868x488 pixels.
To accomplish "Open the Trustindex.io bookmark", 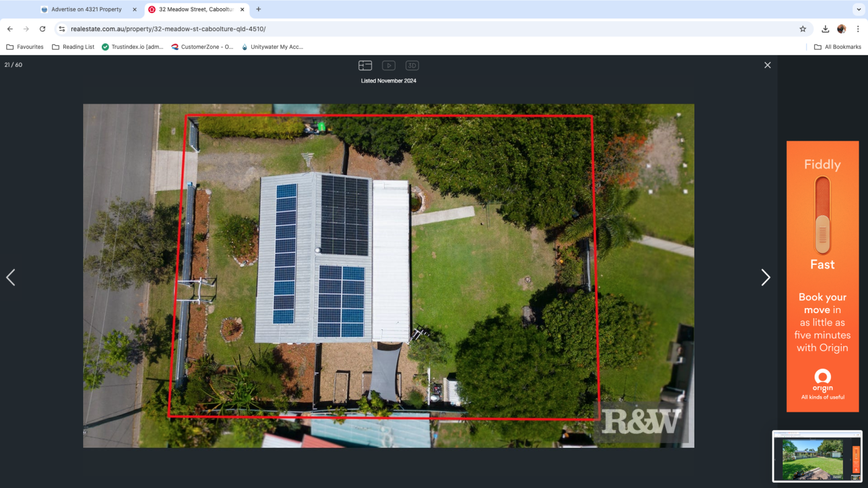I will pyautogui.click(x=133, y=47).
